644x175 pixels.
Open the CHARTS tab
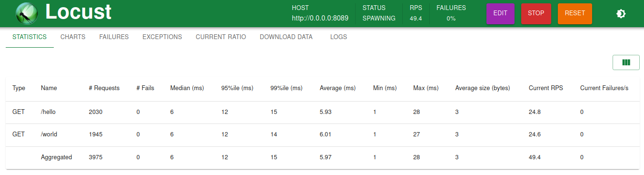pos(73,37)
